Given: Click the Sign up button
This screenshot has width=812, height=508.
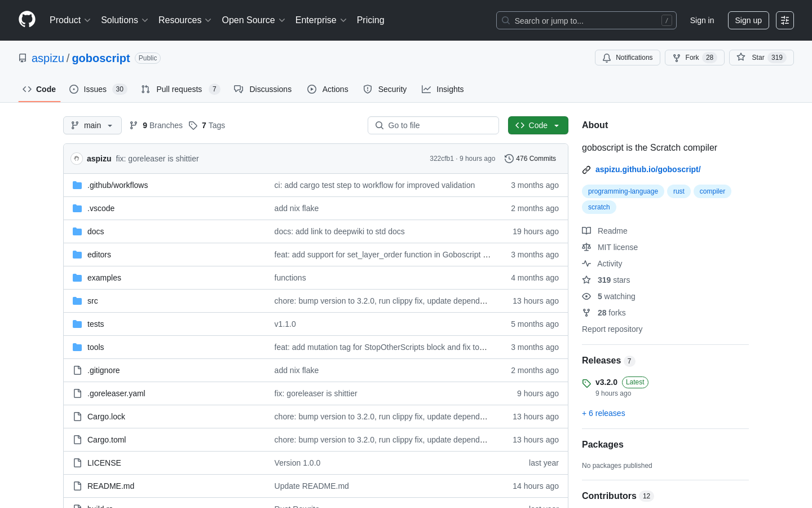Looking at the screenshot, I should pos(748,20).
